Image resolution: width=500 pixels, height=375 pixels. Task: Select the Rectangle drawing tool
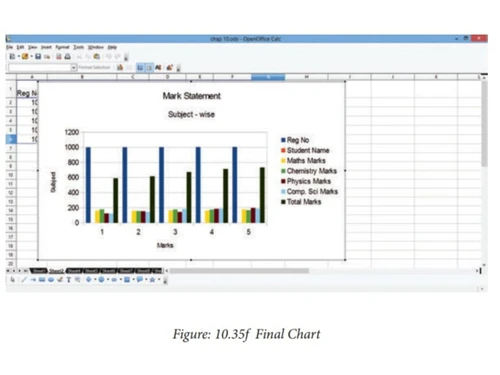click(x=42, y=280)
